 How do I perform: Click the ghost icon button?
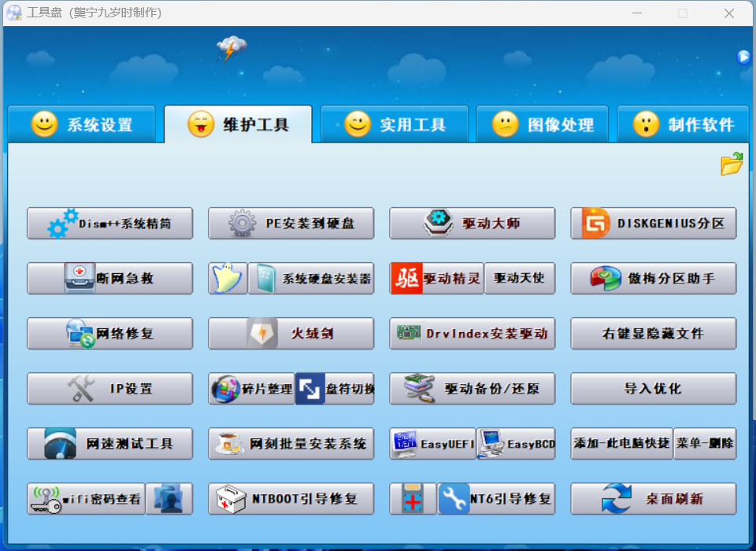[228, 279]
